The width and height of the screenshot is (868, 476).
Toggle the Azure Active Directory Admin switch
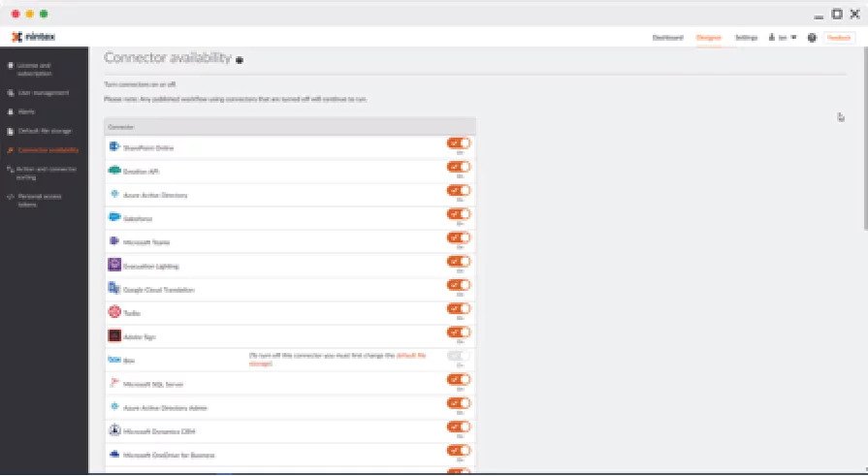459,403
